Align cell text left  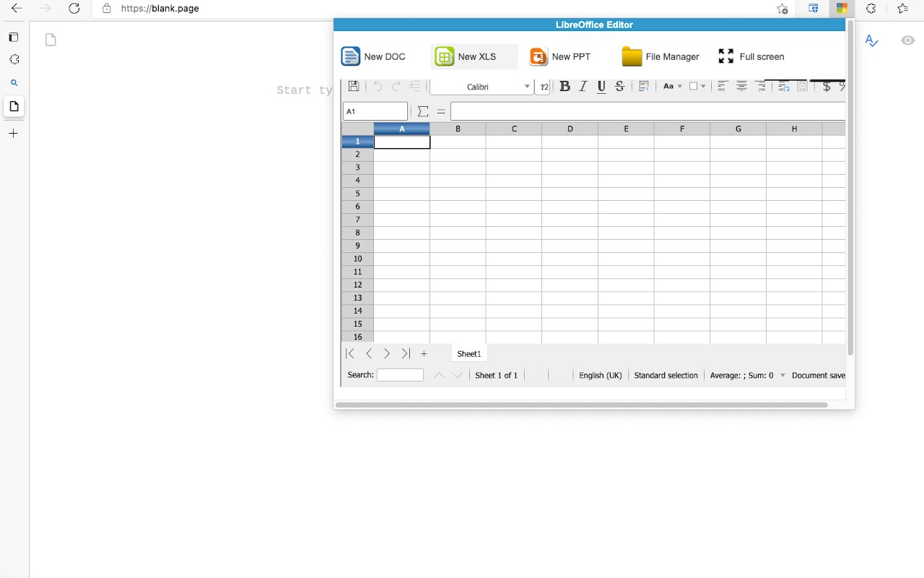pyautogui.click(x=723, y=87)
